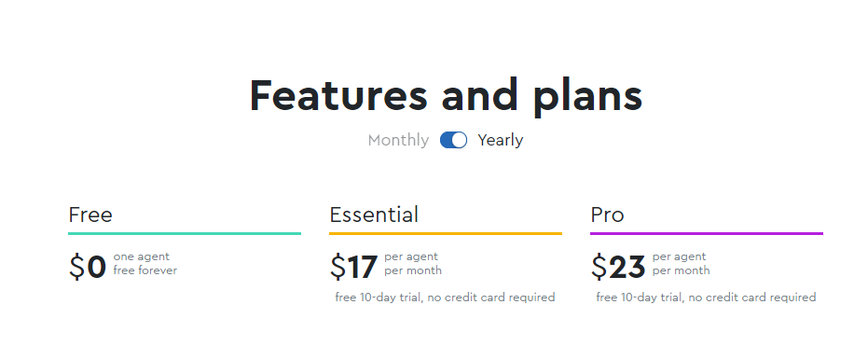Click Pro's 'per agent per month' text
The width and height of the screenshot is (868, 346).
[681, 264]
